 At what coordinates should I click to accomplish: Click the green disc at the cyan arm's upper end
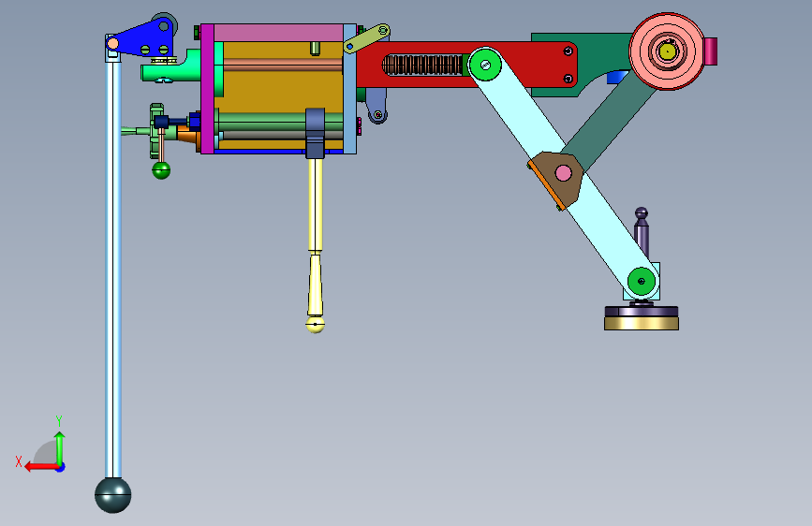click(x=485, y=65)
